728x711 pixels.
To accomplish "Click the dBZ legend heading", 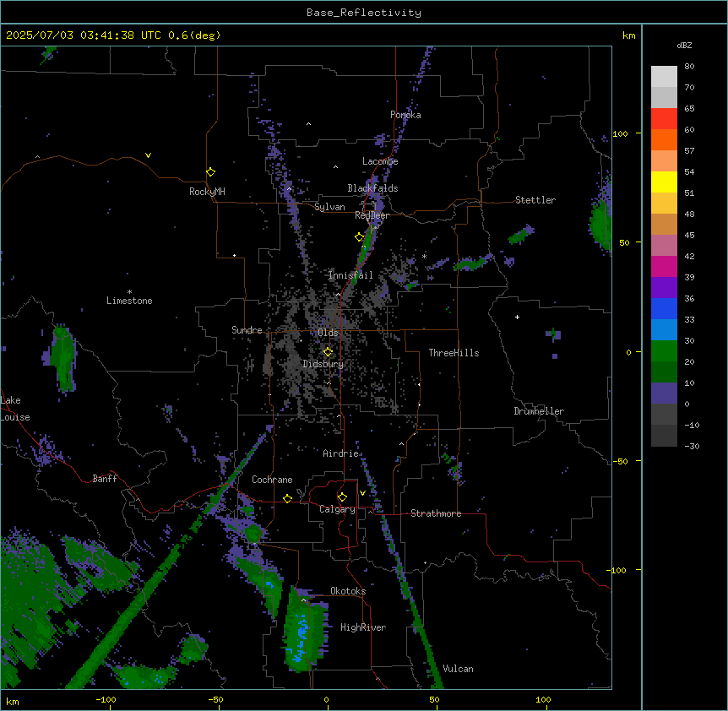I will 684,46.
